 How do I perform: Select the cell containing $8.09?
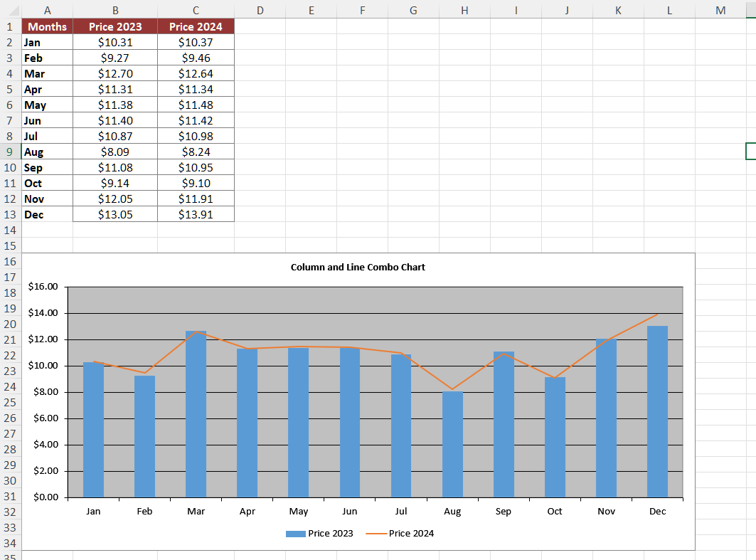(x=115, y=152)
